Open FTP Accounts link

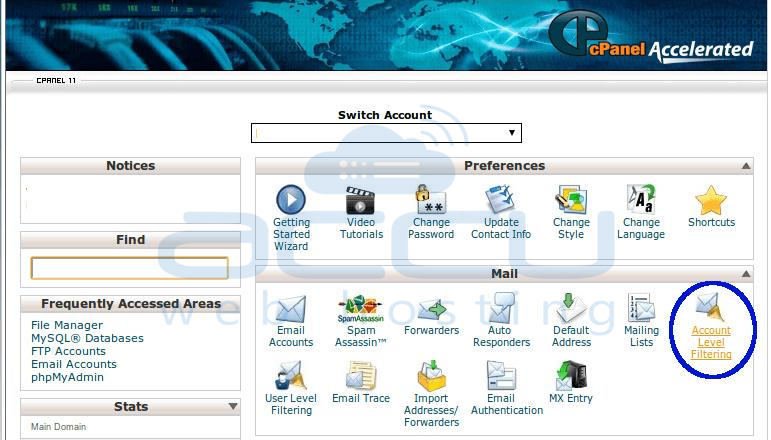point(68,351)
